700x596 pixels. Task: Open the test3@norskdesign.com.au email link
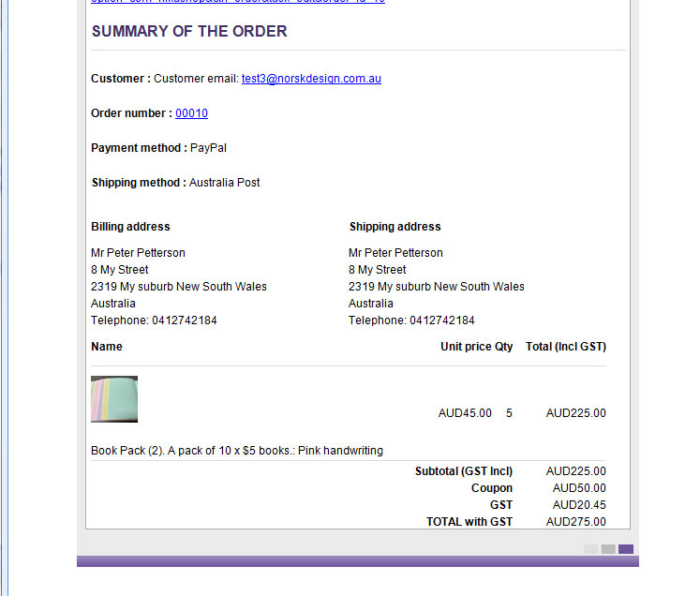pyautogui.click(x=311, y=79)
